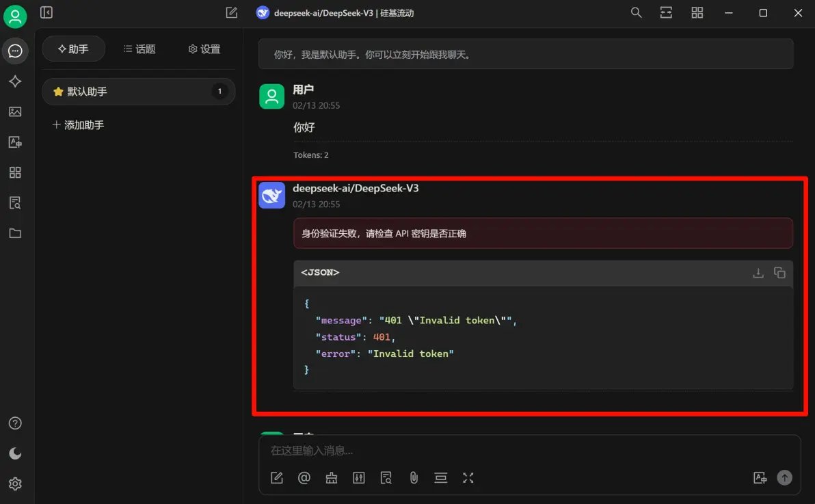This screenshot has width=815, height=504.
Task: Switch to the 设置 tab
Action: pyautogui.click(x=204, y=49)
